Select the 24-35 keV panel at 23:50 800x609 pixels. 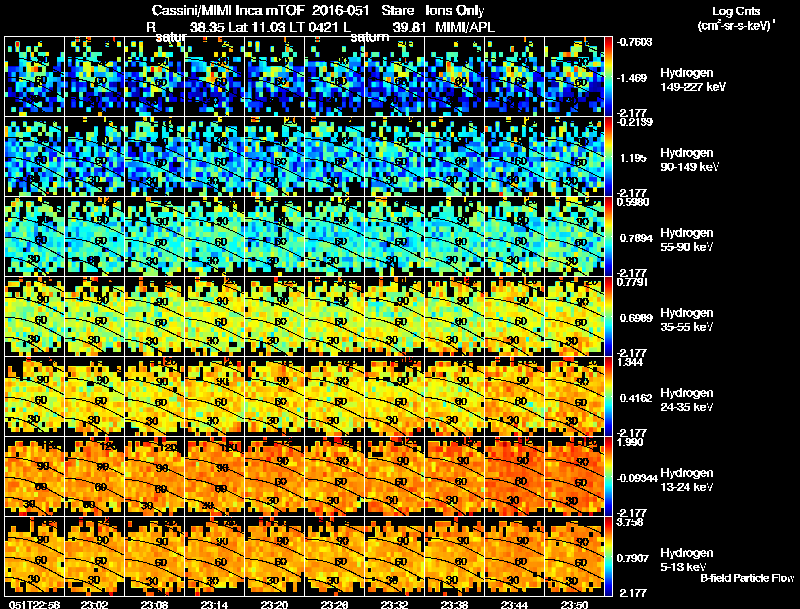click(574, 397)
